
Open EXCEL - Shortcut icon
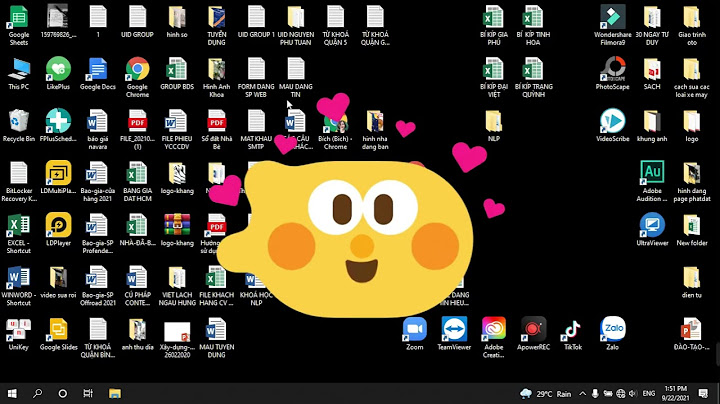(19, 234)
